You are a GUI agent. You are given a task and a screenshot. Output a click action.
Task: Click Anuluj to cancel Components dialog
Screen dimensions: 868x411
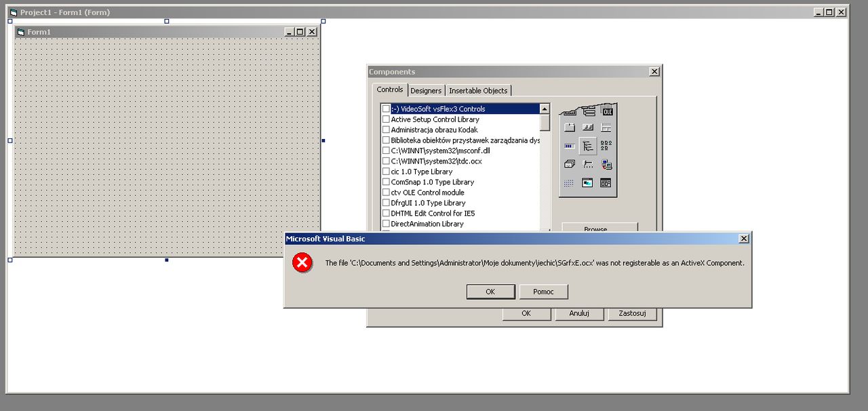[578, 313]
